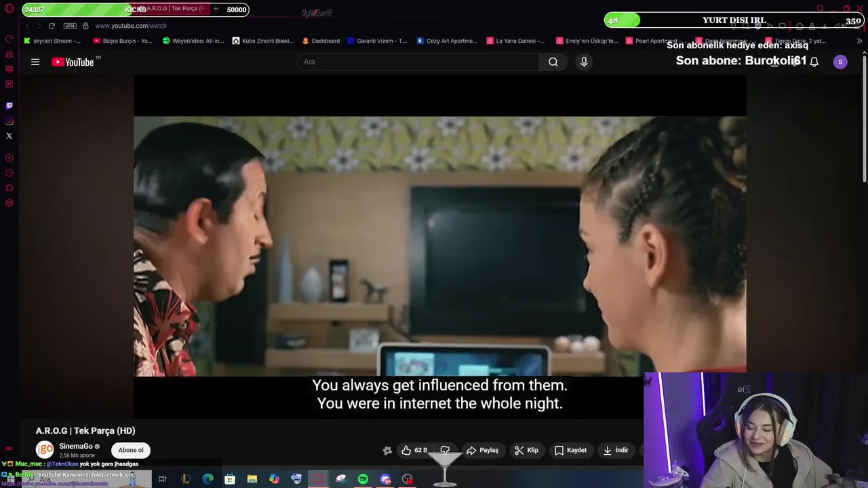
Task: Open the Emily'nin Üsküp'te bookmark
Action: (x=587, y=41)
